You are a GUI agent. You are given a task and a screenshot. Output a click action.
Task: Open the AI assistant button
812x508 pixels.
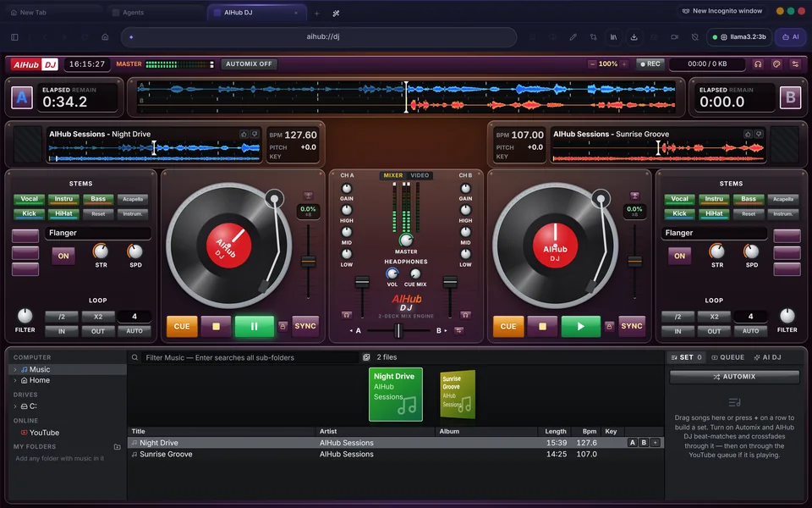[790, 36]
